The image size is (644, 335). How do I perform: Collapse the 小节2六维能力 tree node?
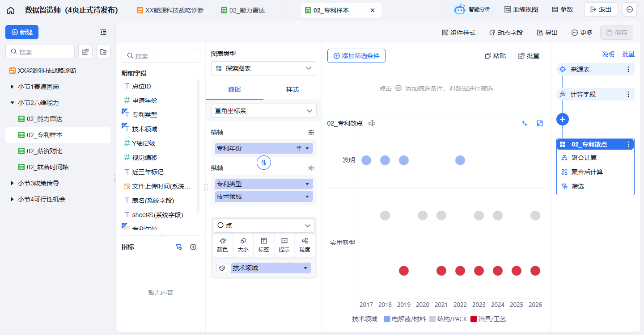pyautogui.click(x=12, y=103)
